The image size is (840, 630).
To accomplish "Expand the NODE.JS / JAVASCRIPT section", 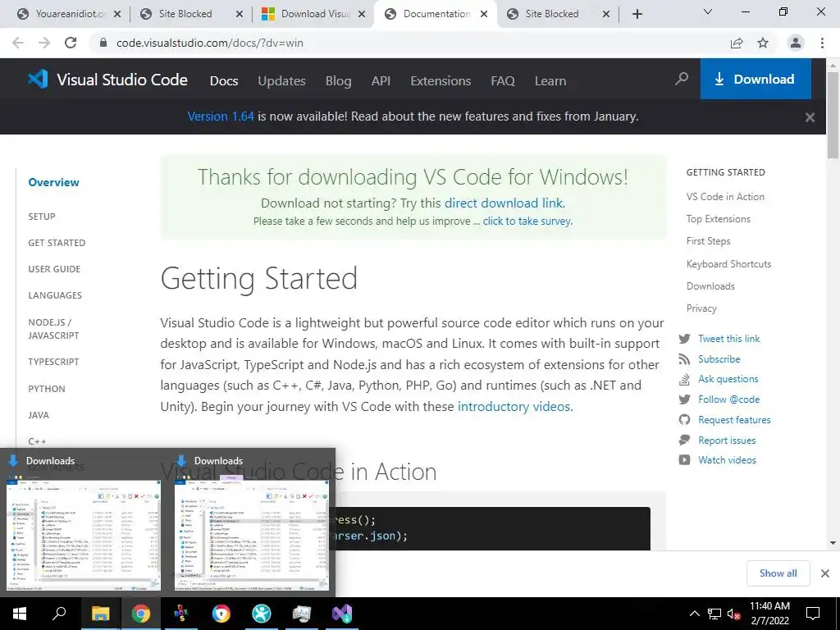I will pos(53,329).
